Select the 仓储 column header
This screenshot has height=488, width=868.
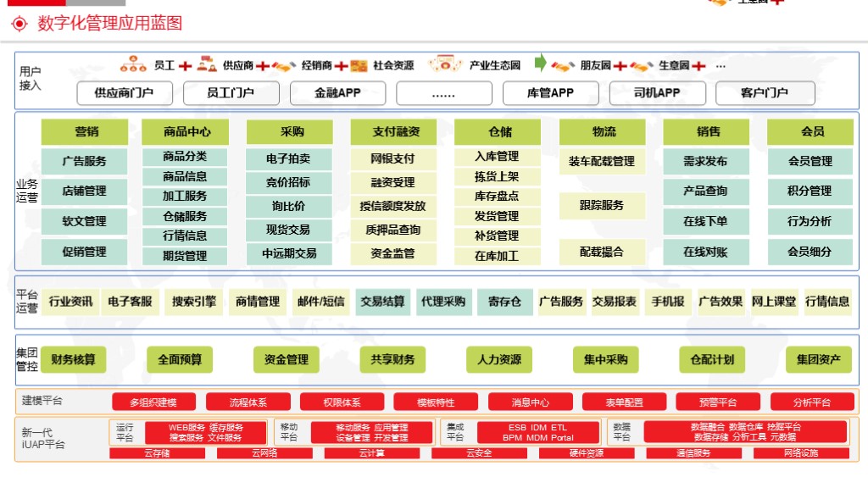tap(498, 131)
